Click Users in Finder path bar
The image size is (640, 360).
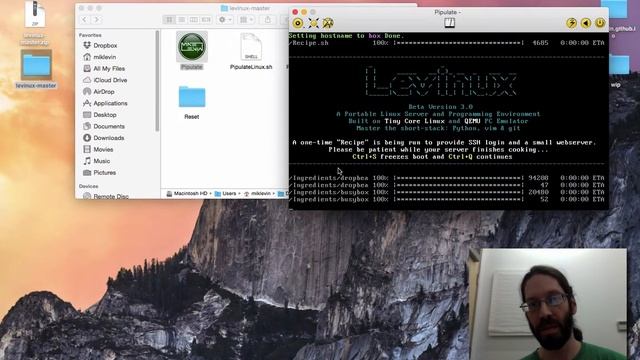pyautogui.click(x=225, y=193)
